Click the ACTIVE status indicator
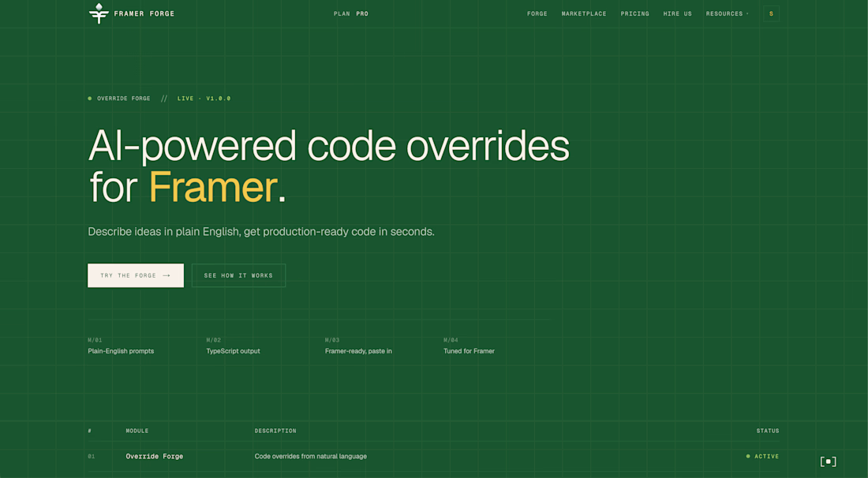This screenshot has width=868, height=478. click(x=763, y=457)
